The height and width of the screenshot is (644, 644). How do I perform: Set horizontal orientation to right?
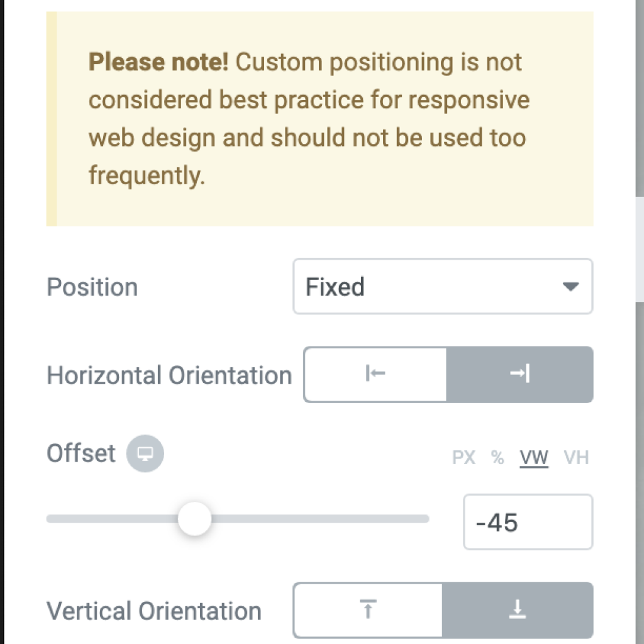(x=519, y=374)
